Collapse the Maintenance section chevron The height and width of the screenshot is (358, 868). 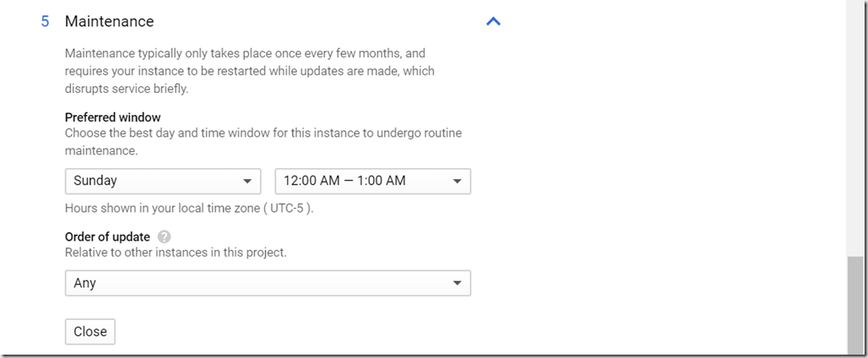pos(492,22)
